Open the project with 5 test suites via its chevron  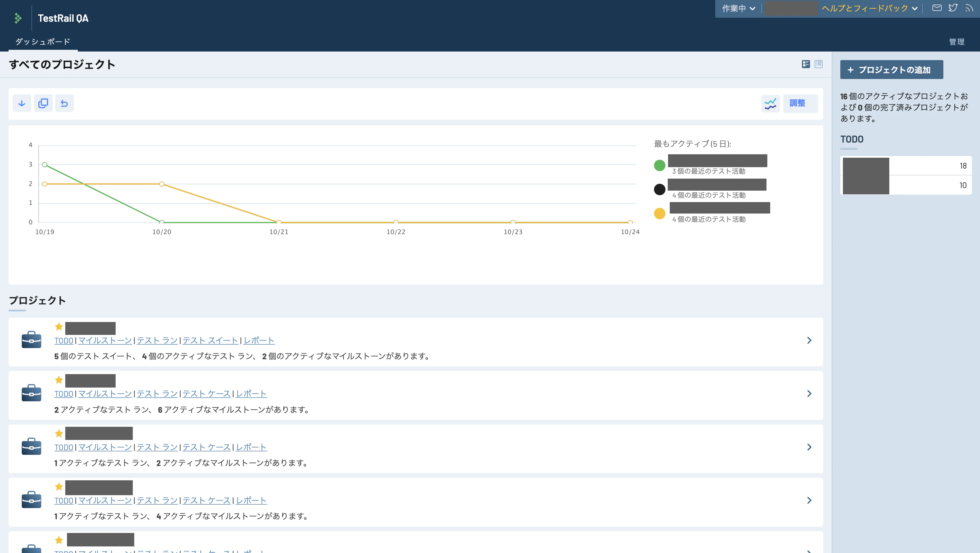click(809, 340)
